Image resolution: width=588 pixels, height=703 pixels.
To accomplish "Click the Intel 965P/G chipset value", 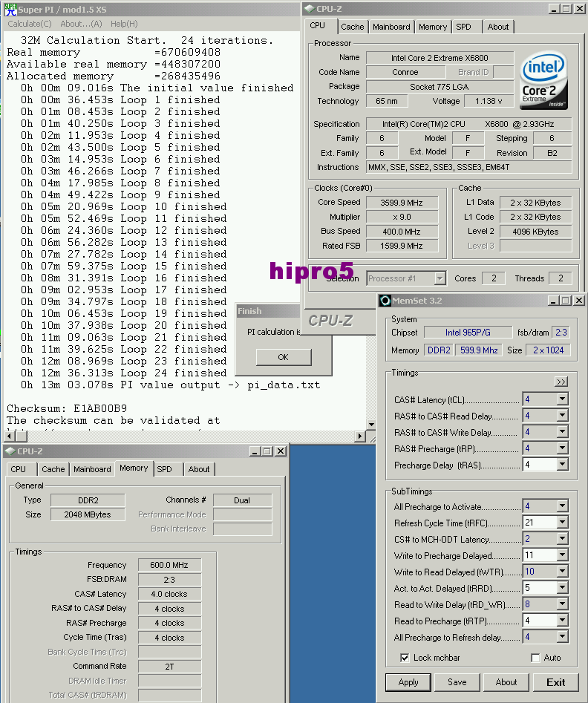I will 468,333.
